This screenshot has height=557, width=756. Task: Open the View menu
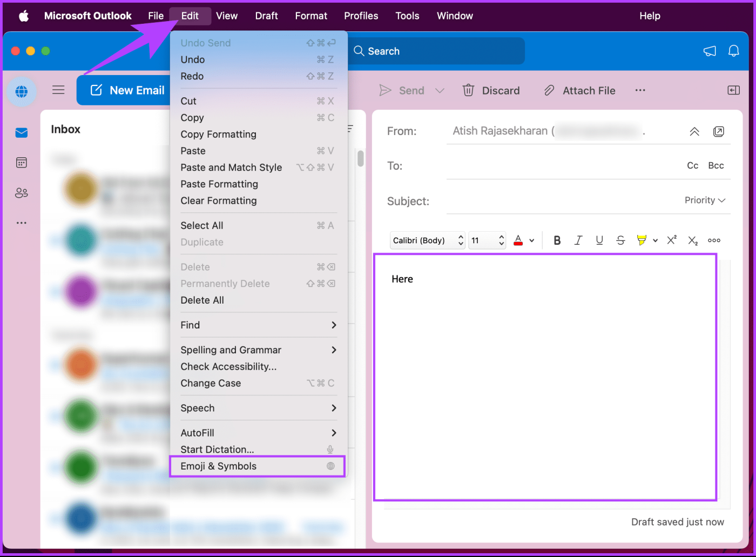pos(227,16)
